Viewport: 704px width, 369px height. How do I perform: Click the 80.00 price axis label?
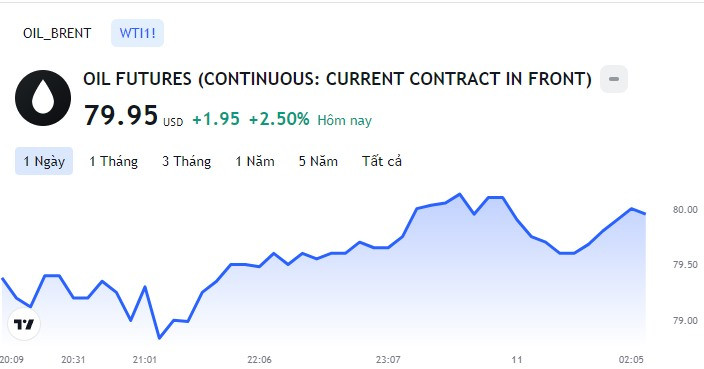(685, 210)
